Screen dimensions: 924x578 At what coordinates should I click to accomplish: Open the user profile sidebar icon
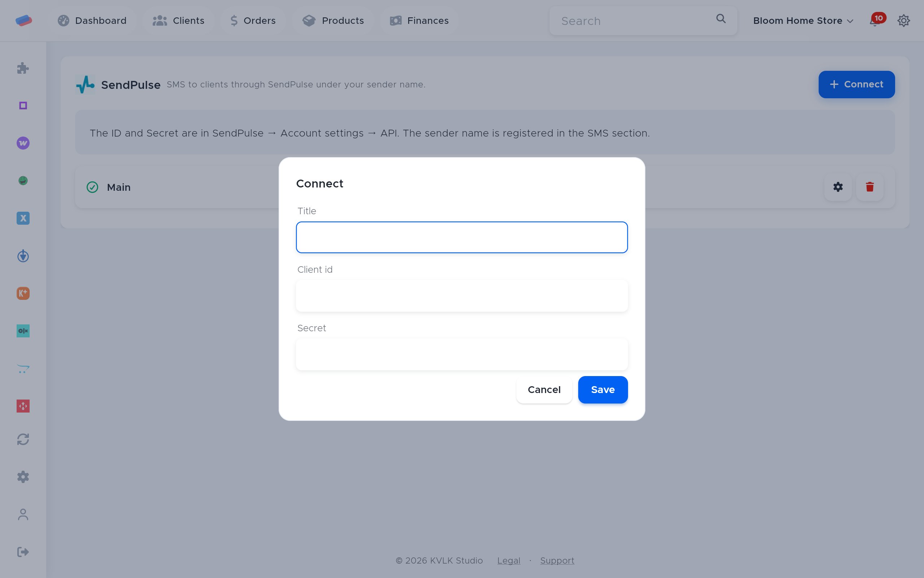(23, 514)
